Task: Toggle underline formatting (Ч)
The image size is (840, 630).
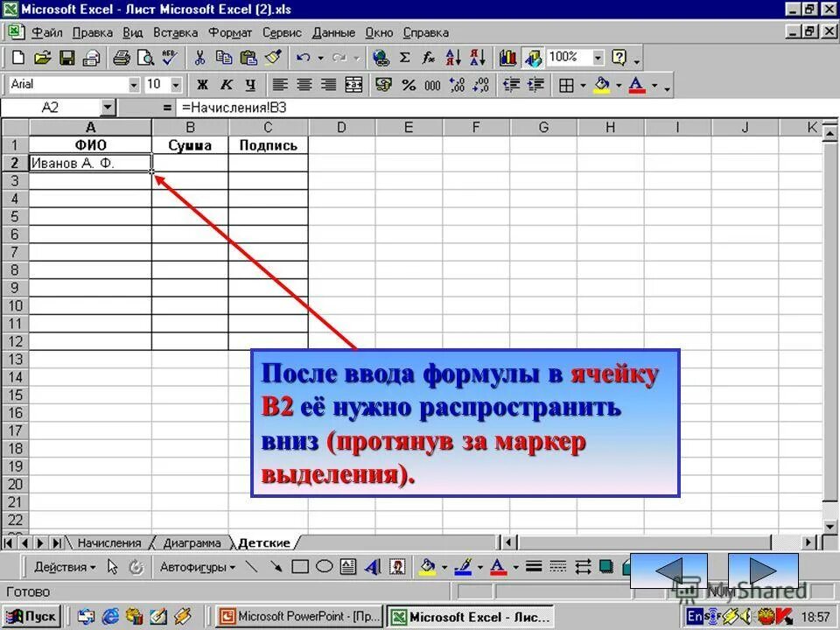Action: pyautogui.click(x=249, y=85)
